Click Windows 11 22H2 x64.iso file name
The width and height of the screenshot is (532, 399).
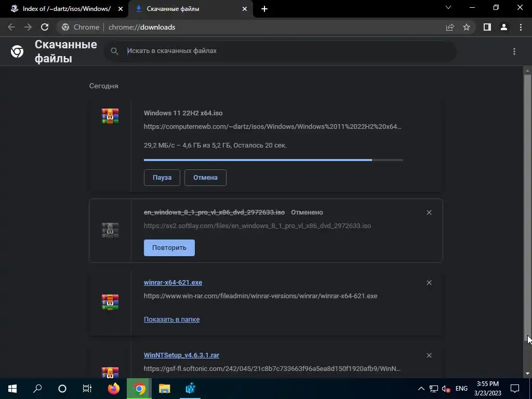[183, 113]
